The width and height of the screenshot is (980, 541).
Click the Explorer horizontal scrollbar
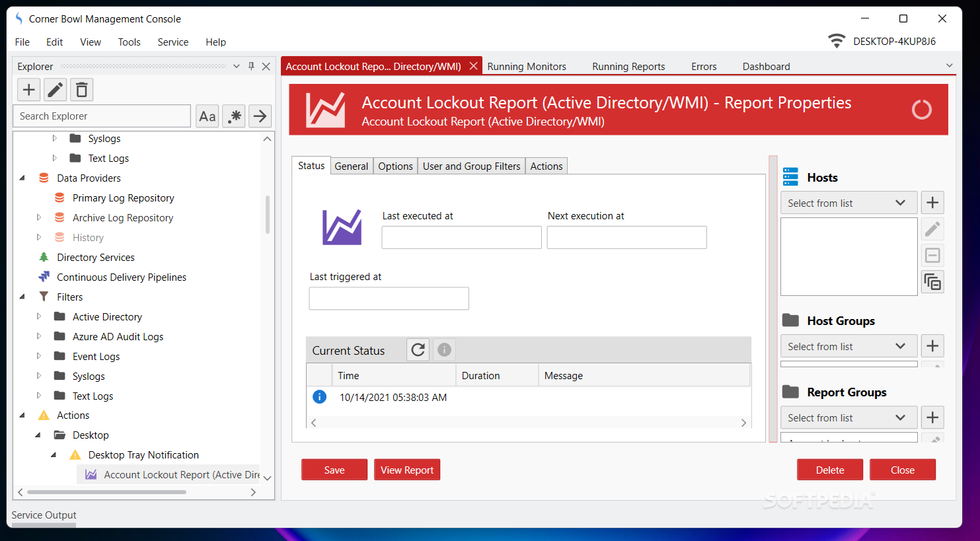[x=106, y=492]
